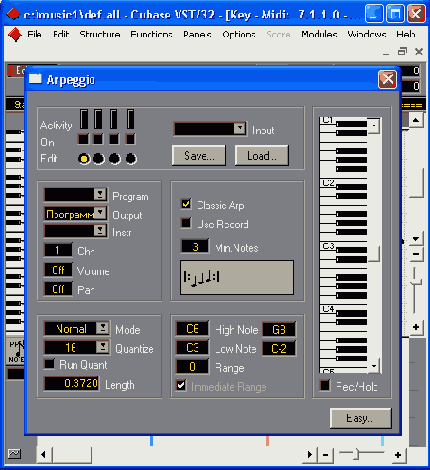Screen dimensions: 430x470
Task: Click the Easy.. button
Action: click(x=361, y=418)
